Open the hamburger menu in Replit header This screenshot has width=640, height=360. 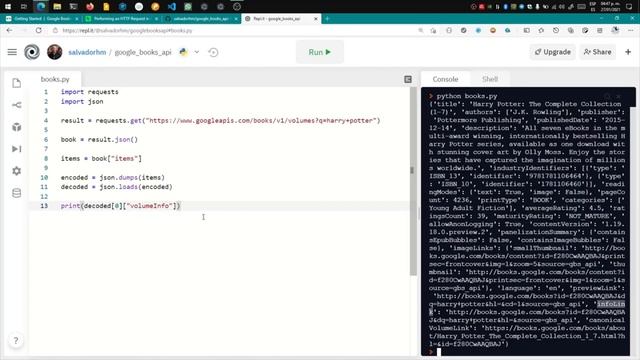tap(12, 52)
